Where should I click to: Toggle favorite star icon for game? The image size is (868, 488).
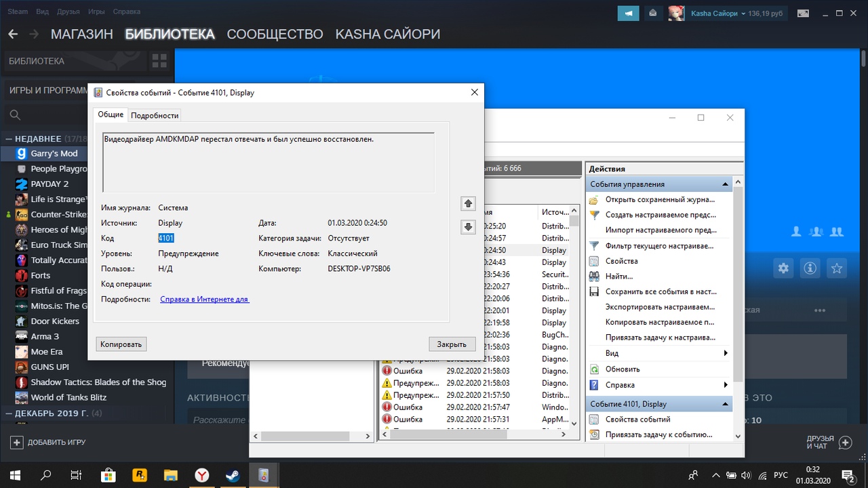pyautogui.click(x=837, y=268)
